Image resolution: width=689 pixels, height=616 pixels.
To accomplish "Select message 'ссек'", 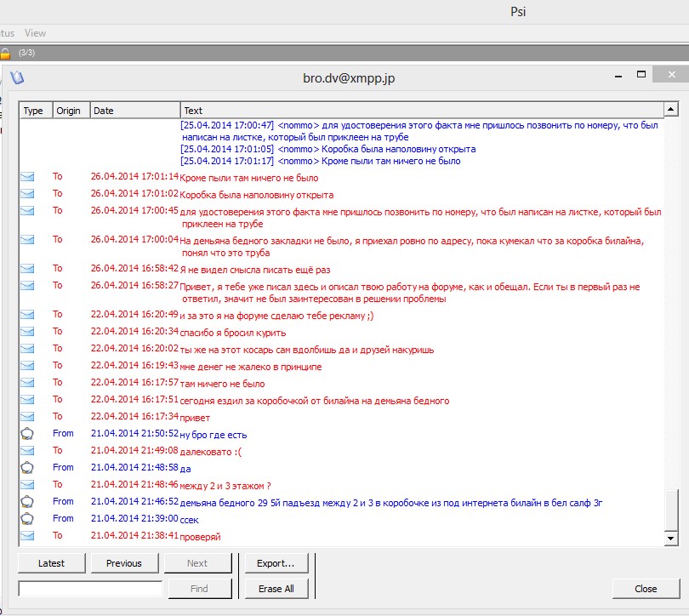I will coord(190,520).
